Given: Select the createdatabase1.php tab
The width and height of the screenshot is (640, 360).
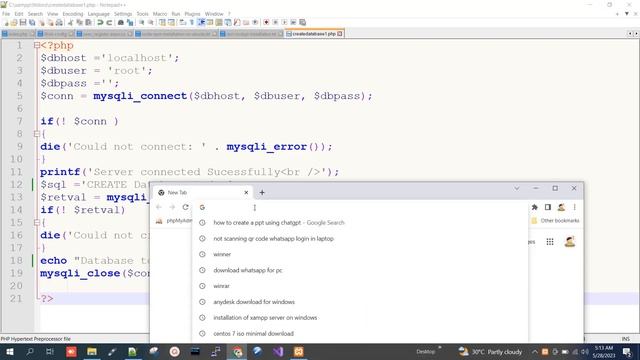Looking at the screenshot, I should click(314, 34).
